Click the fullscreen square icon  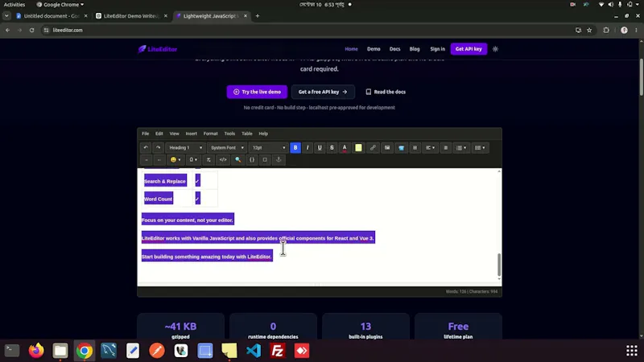pyautogui.click(x=265, y=159)
